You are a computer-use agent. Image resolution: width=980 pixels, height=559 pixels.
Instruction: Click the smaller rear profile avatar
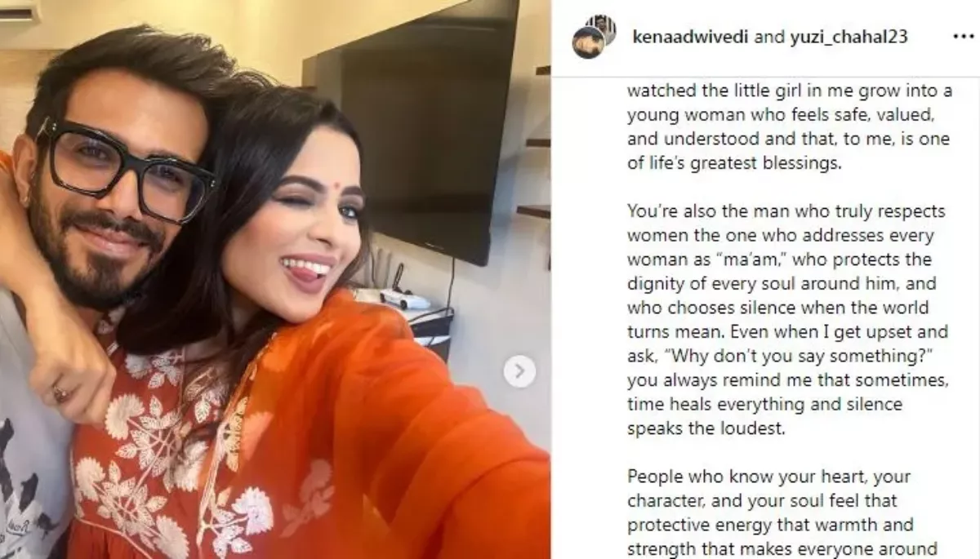[x=603, y=28]
